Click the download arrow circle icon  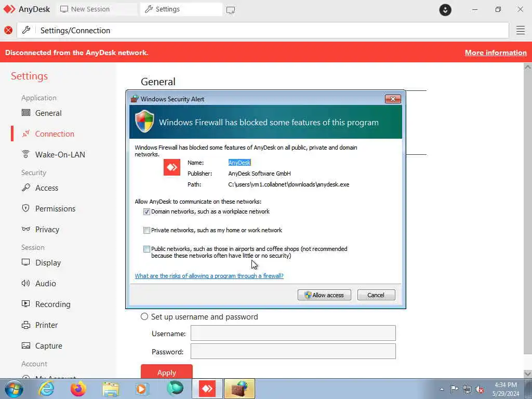click(x=445, y=10)
